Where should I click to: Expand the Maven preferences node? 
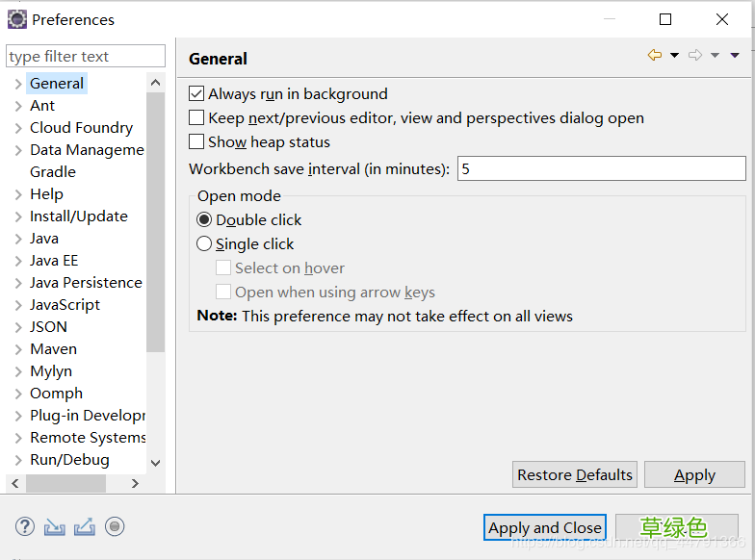coord(18,349)
